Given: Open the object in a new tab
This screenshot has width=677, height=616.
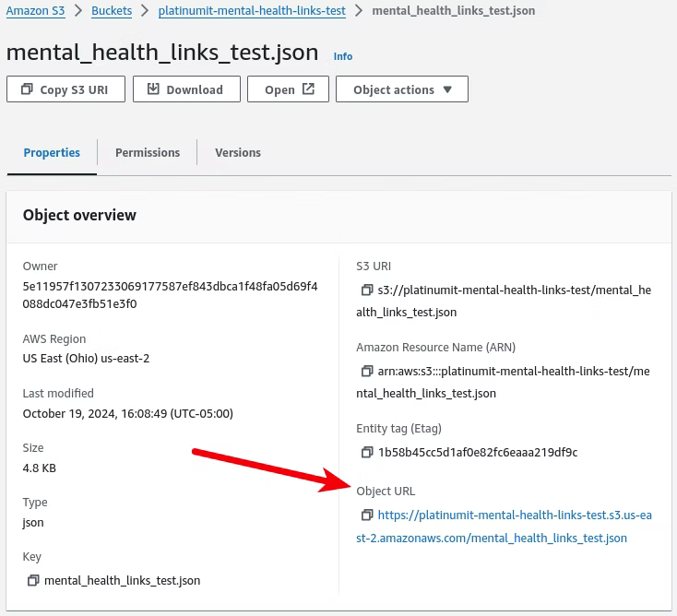Looking at the screenshot, I should click(288, 89).
